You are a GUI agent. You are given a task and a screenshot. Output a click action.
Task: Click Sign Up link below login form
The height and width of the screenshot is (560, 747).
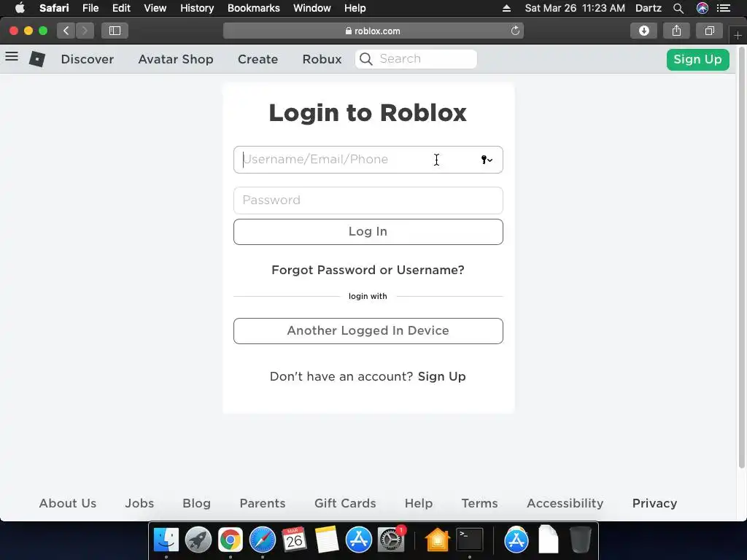click(x=441, y=377)
